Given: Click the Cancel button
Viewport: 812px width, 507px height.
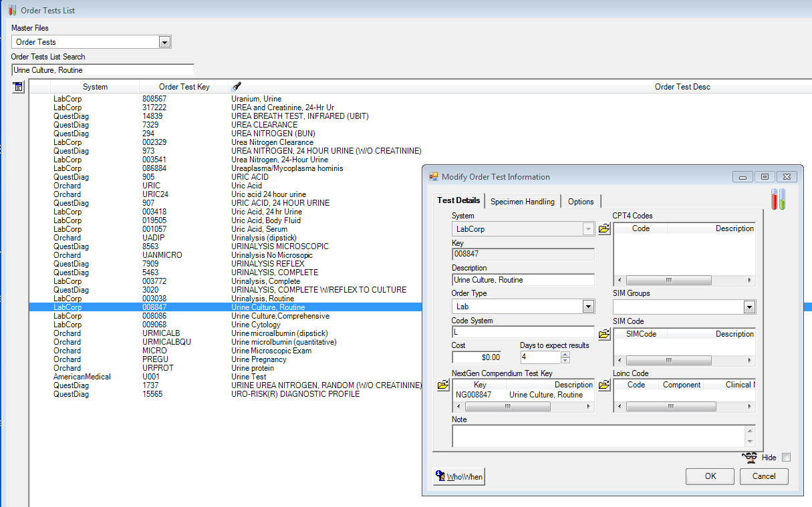Looking at the screenshot, I should coord(764,476).
